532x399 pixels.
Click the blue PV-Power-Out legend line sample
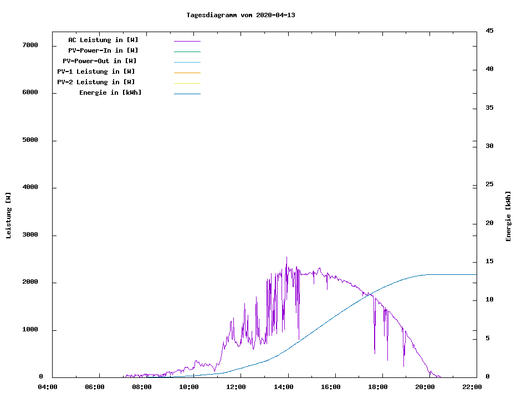tap(187, 62)
